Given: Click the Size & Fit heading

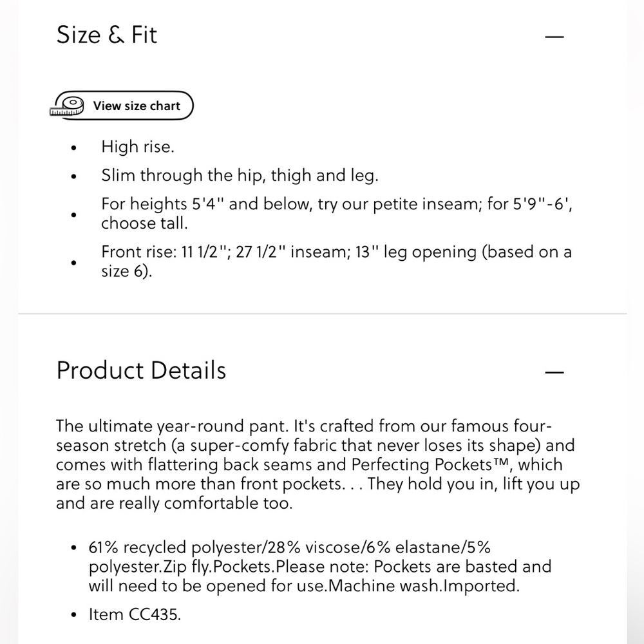Looking at the screenshot, I should (x=106, y=35).
